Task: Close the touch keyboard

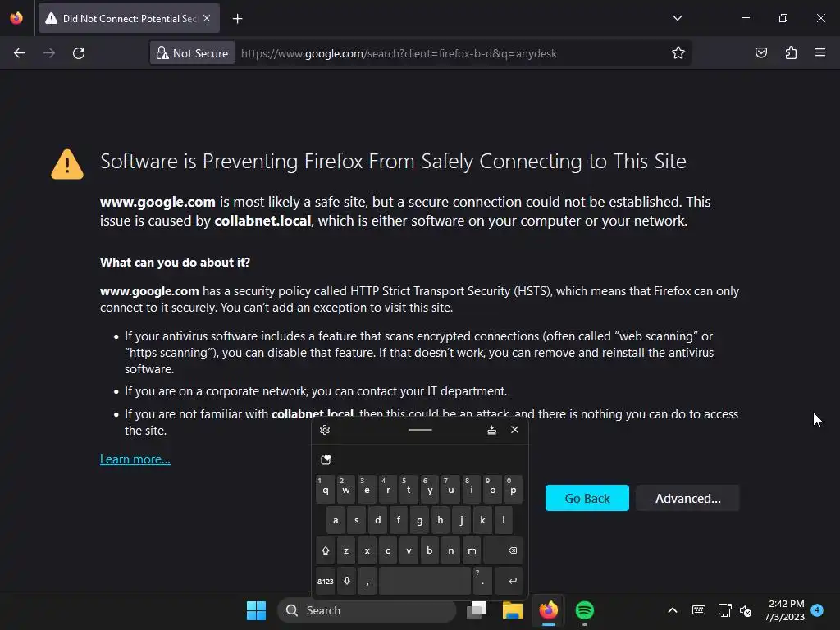Action: (x=515, y=430)
